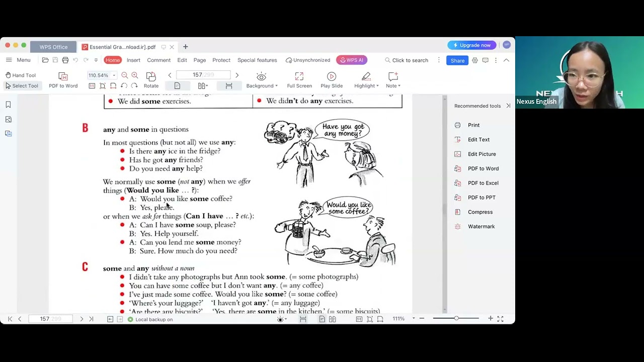Open the bookmark panel in left sidebar
The width and height of the screenshot is (644, 362).
point(8,105)
